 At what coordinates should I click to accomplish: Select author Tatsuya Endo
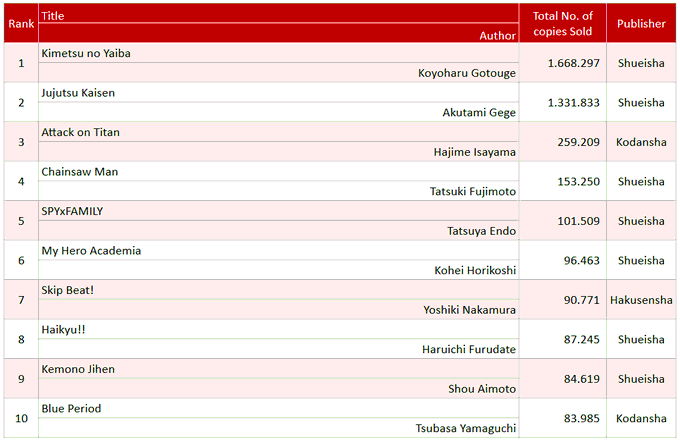(481, 231)
